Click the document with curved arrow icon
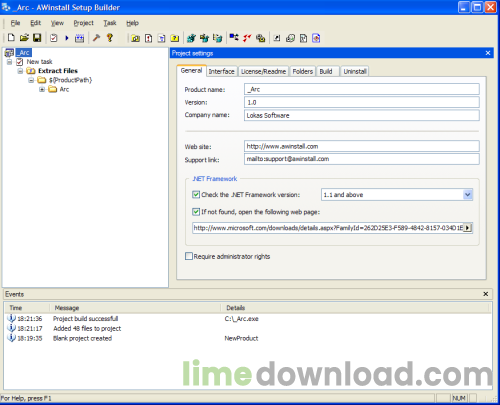500x405 pixels. (303, 38)
